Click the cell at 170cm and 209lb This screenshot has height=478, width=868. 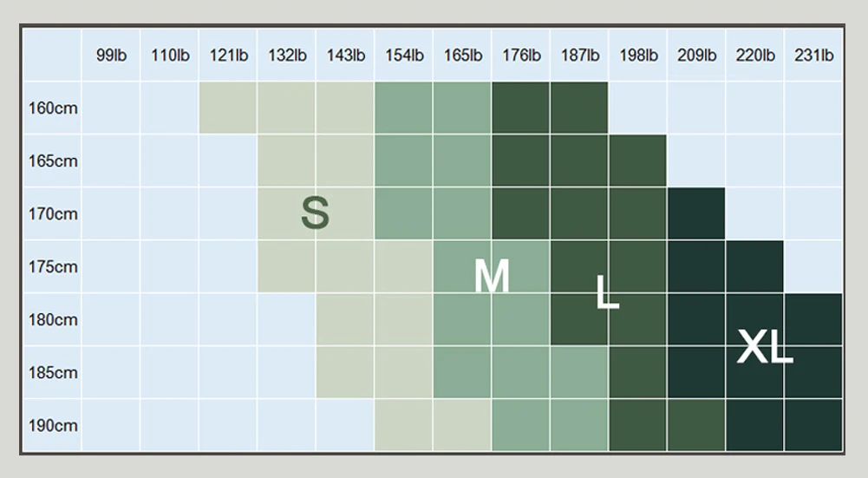697,214
